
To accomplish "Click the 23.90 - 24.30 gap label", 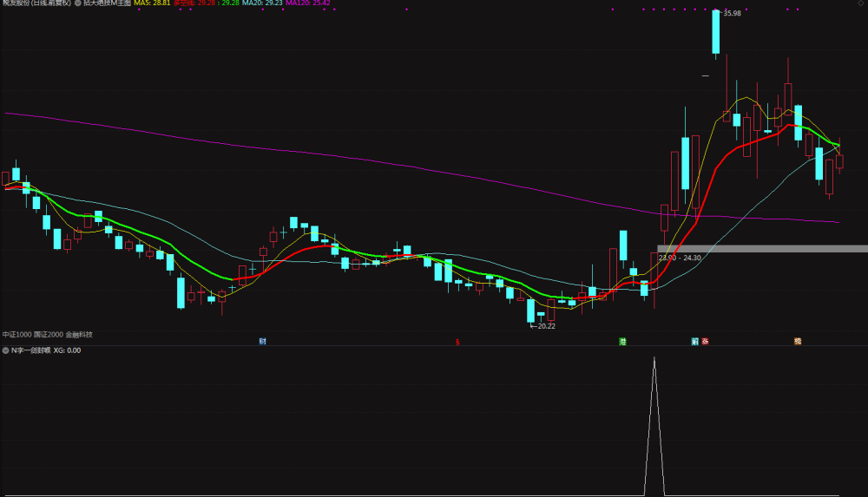I will (x=680, y=258).
